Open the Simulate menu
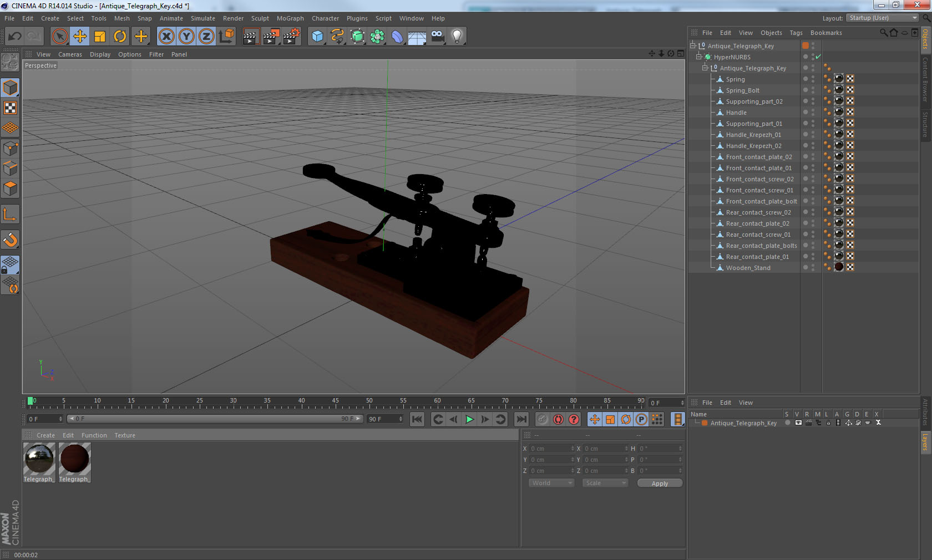932x560 pixels. 203,18
